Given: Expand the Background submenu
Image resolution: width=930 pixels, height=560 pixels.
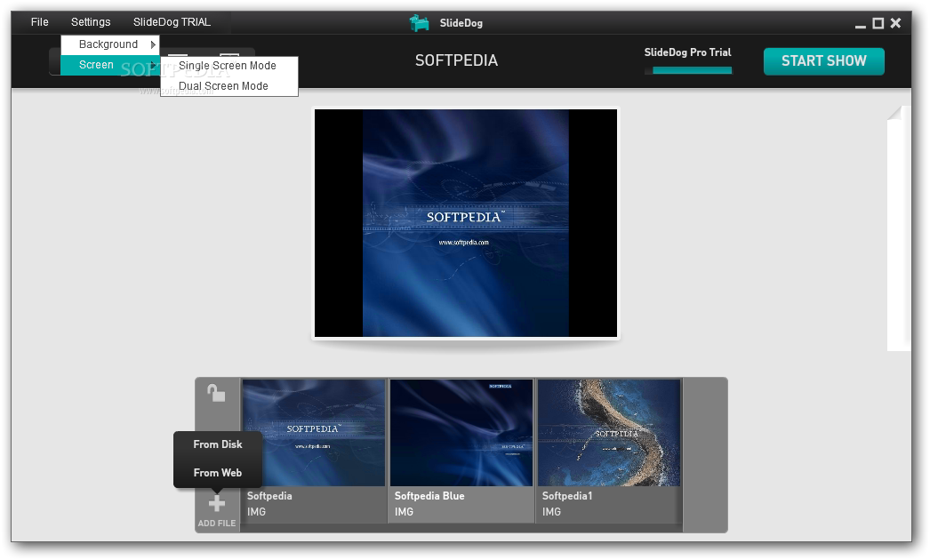Looking at the screenshot, I should coord(109,44).
